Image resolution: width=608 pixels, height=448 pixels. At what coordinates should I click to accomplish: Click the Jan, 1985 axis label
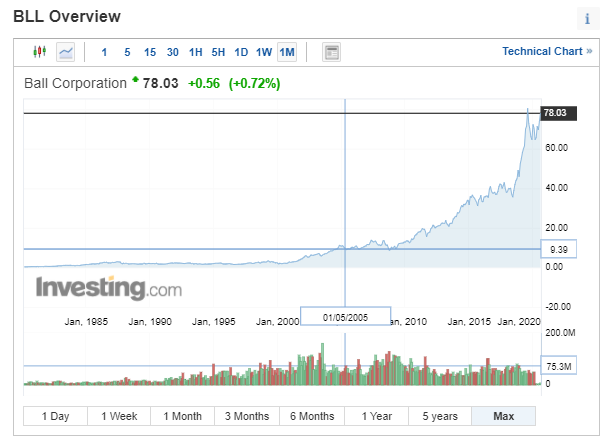pos(86,322)
